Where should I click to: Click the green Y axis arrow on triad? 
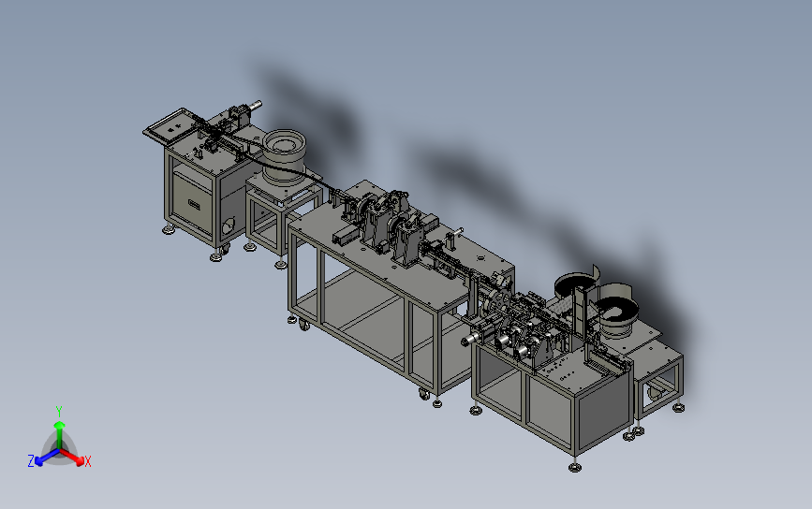[59, 433]
